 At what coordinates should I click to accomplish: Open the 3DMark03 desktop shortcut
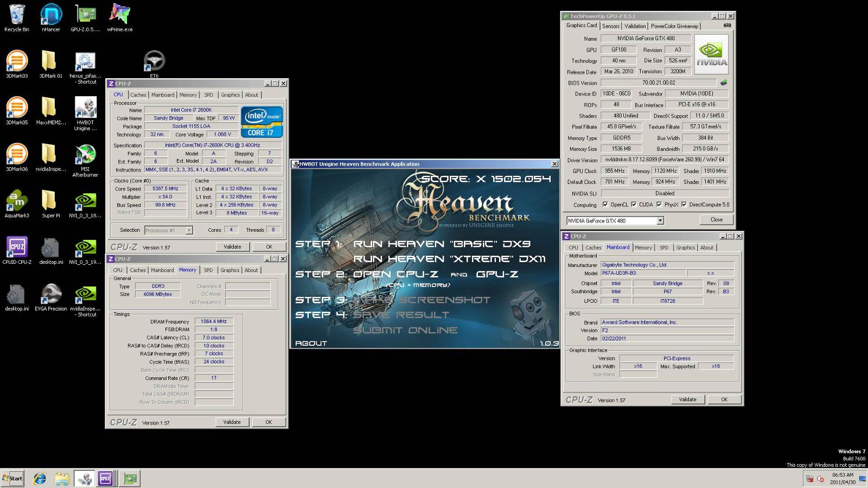click(17, 65)
